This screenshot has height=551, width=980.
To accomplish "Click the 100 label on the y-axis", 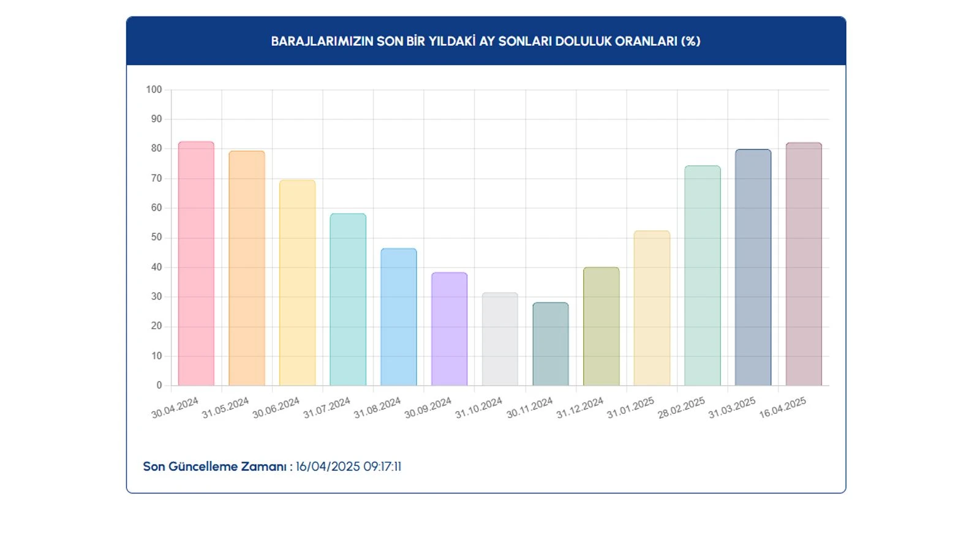I will click(x=154, y=89).
